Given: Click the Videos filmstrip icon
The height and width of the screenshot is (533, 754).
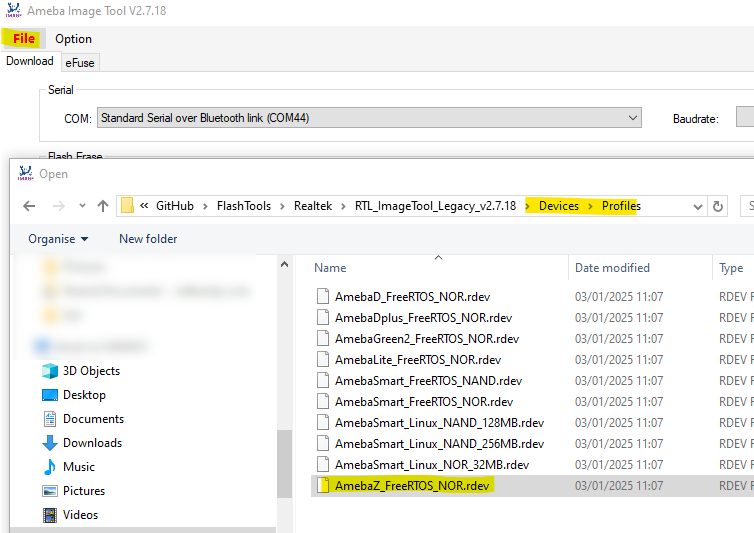Looking at the screenshot, I should 50,515.
